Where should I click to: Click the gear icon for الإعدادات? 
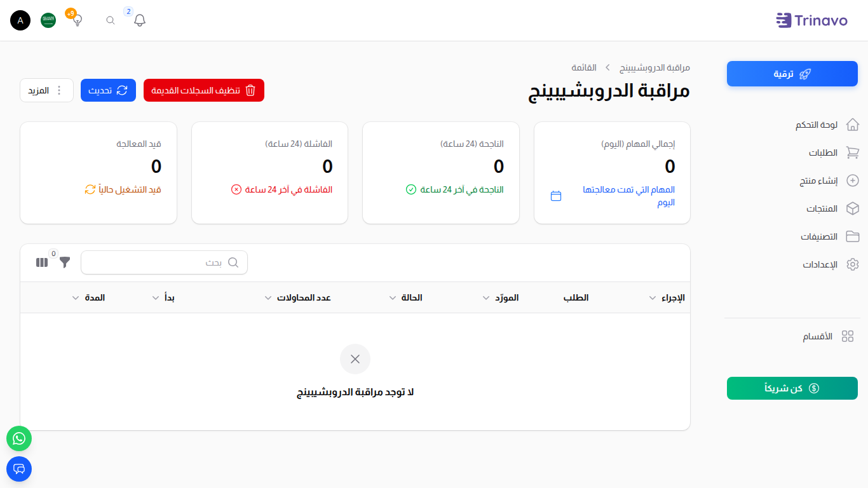point(853,264)
